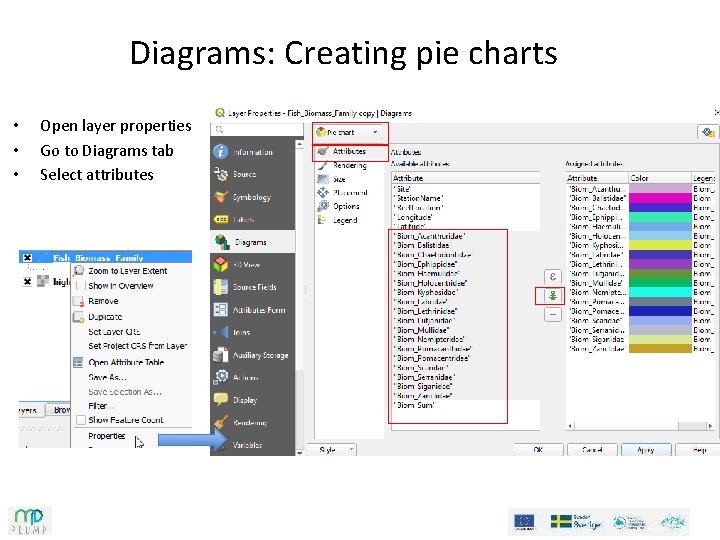Viewport: 720px width, 540px height.
Task: Open the Source Fields section
Action: [253, 287]
